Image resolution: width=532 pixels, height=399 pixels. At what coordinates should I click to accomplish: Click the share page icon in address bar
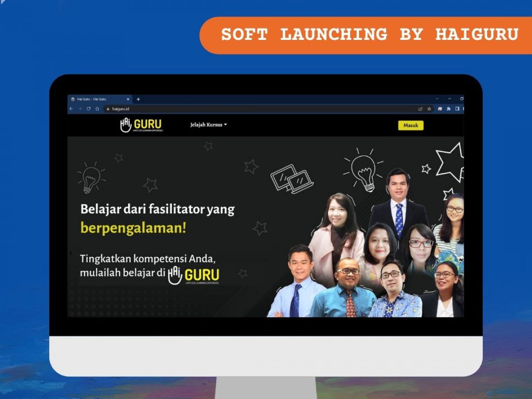coord(420,109)
